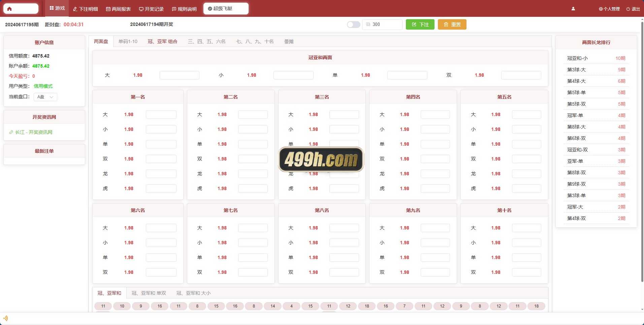Screen dimensions: 644x325
Task: Open the 超级飞艇 game selector
Action: point(226,9)
